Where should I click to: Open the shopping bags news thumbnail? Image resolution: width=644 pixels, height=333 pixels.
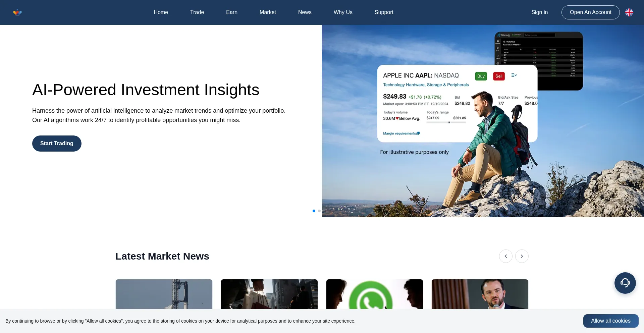click(269, 294)
